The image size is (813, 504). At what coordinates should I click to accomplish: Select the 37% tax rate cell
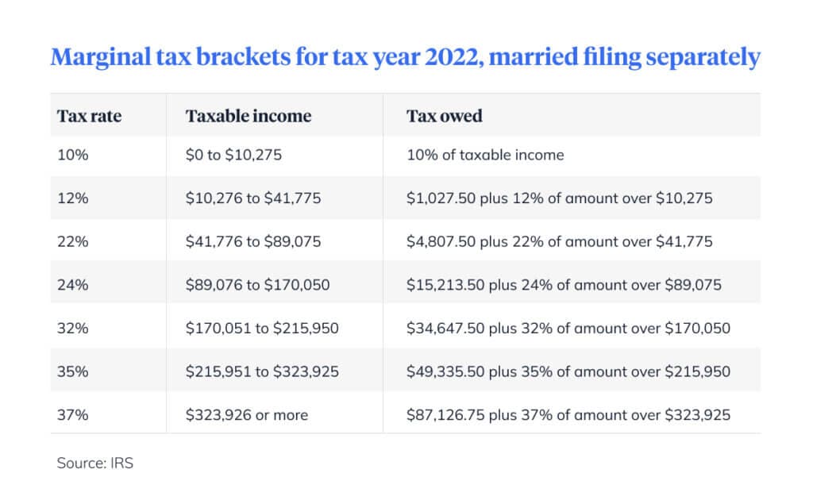click(x=73, y=414)
